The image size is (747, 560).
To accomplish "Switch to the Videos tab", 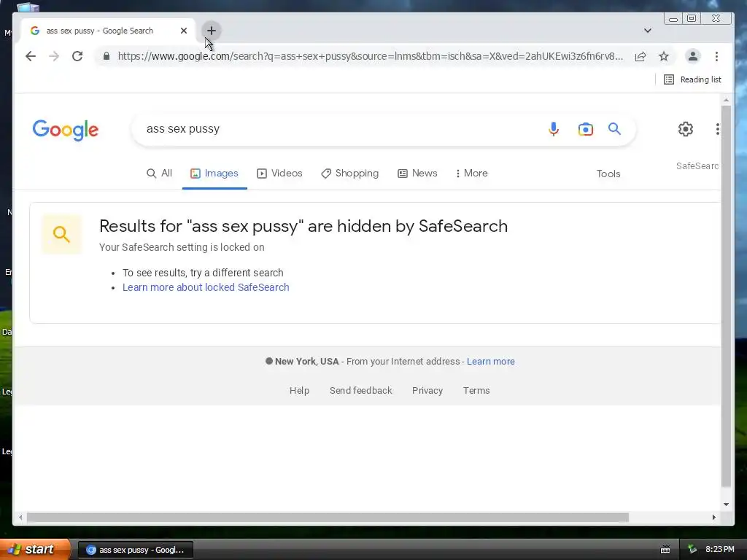I will click(279, 174).
